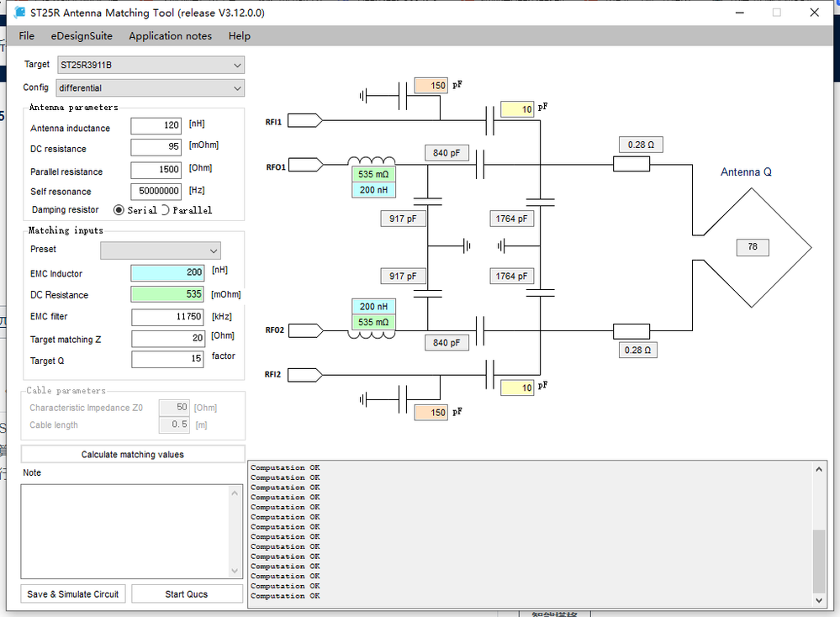Click Calculate matching values button

click(132, 454)
